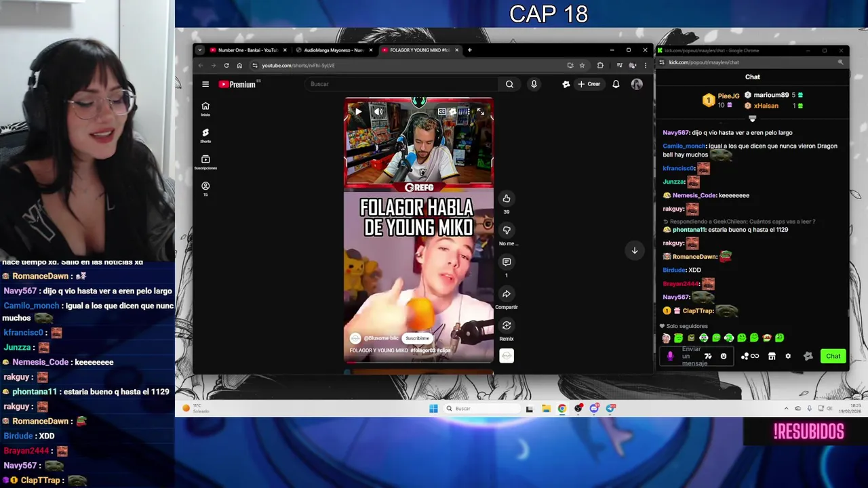Open the channel avatar on the Short

(x=355, y=338)
